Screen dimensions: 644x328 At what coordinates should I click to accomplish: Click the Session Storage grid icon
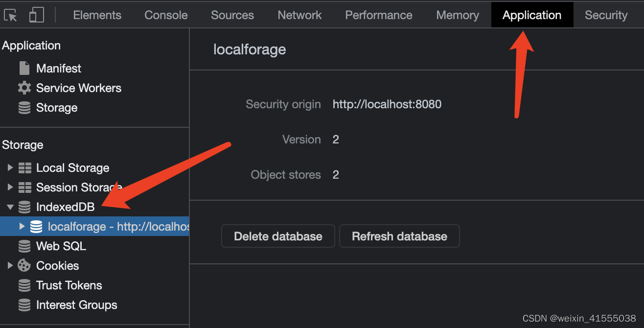(25, 187)
